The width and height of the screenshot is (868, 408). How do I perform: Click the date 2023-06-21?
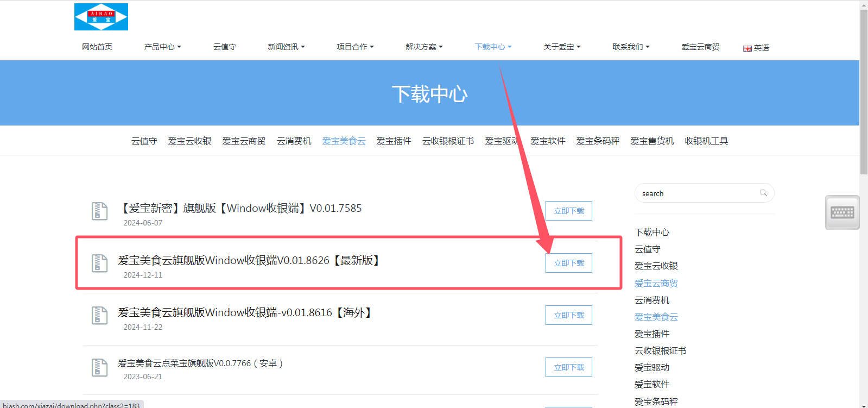pyautogui.click(x=143, y=376)
